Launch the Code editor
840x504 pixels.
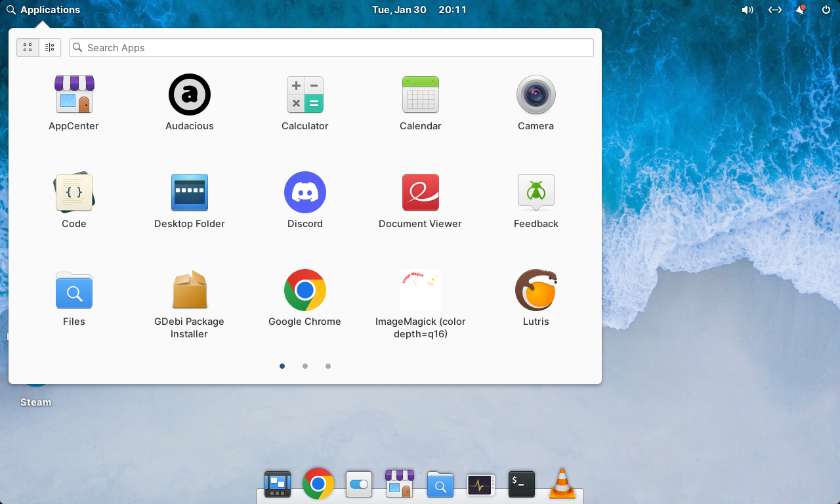pyautogui.click(x=74, y=201)
